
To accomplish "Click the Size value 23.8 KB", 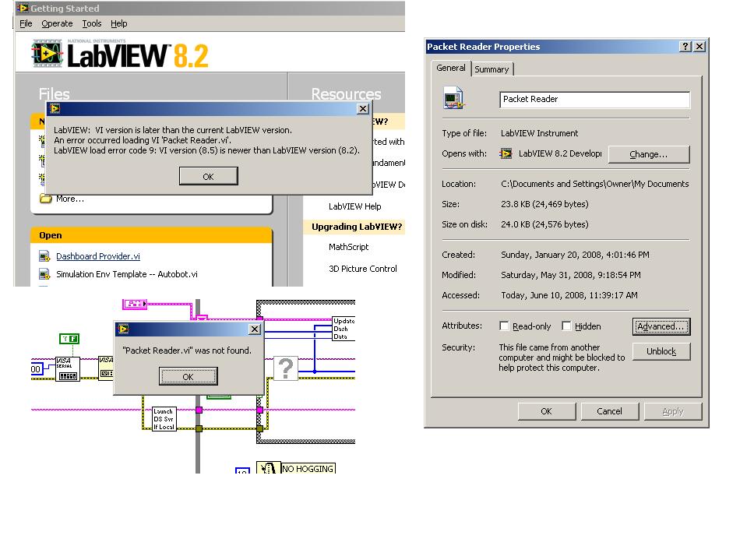I will coord(544,204).
